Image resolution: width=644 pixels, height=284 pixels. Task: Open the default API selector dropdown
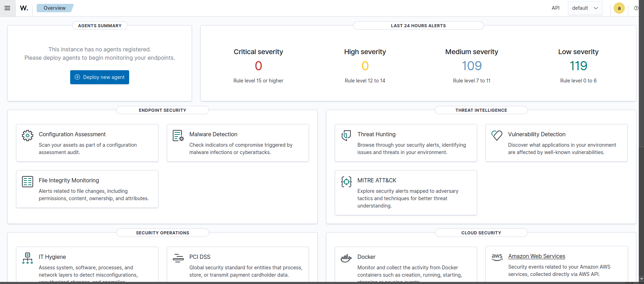coord(585,8)
